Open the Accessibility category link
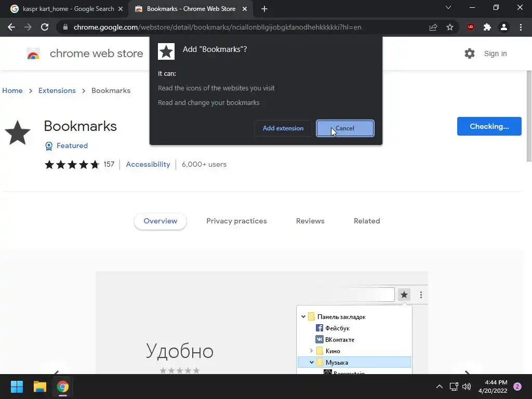 pos(148,164)
